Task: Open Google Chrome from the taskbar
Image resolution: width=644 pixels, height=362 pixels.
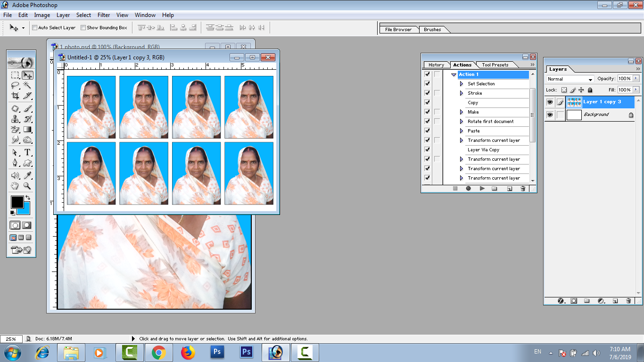Action: point(158,353)
